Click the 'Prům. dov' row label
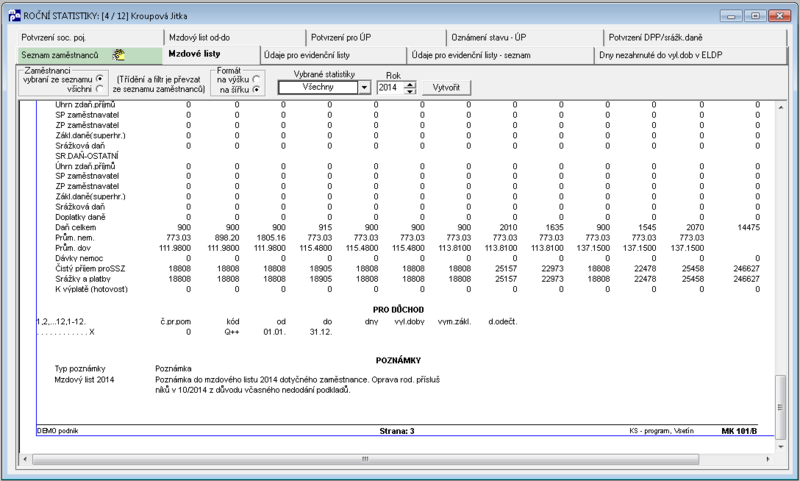The height and width of the screenshot is (481, 800). (73, 248)
